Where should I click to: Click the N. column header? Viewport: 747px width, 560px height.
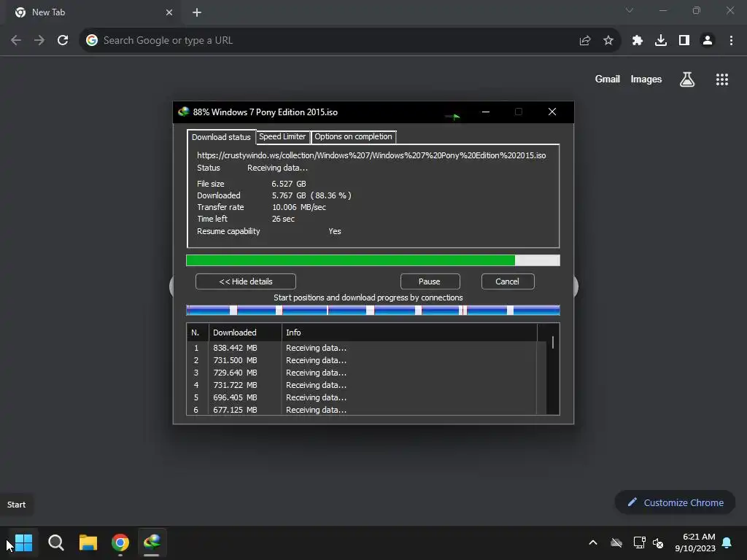pos(197,332)
